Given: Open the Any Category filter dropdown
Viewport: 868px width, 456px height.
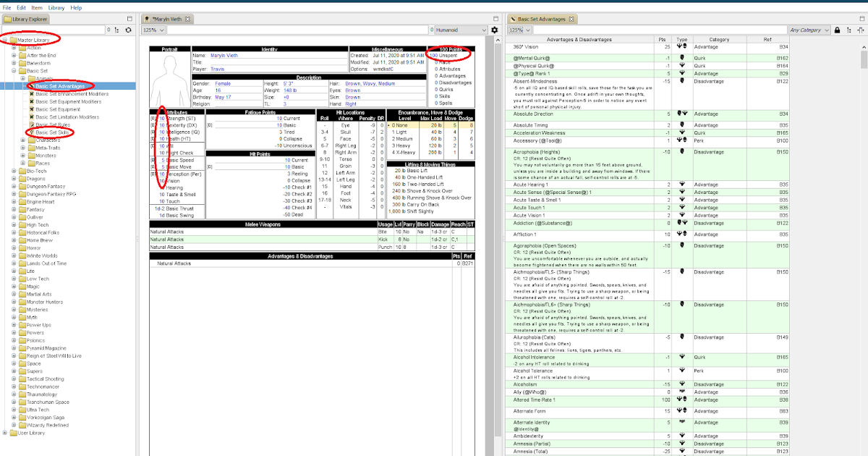Looking at the screenshot, I should tap(810, 31).
